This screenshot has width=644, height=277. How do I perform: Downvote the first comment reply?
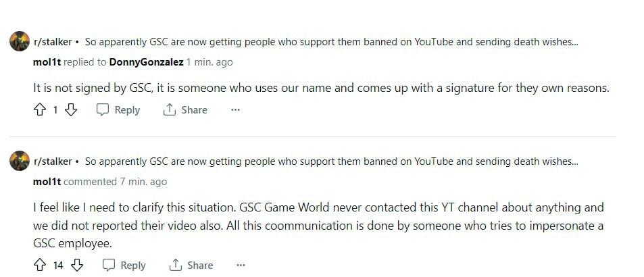pyautogui.click(x=71, y=110)
